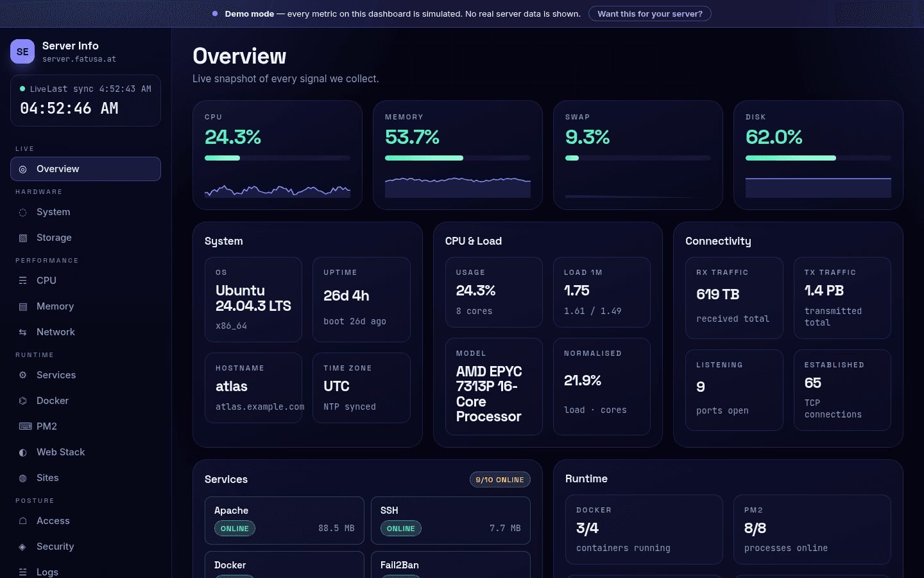Click the 7.7 MB SSH memory value

505,529
